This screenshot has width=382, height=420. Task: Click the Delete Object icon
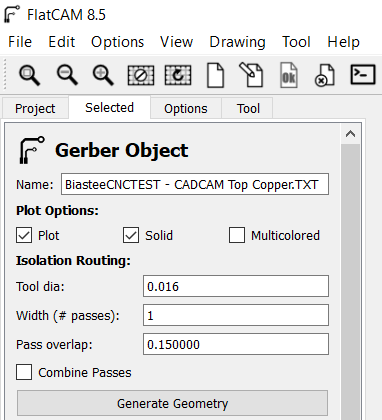[325, 75]
